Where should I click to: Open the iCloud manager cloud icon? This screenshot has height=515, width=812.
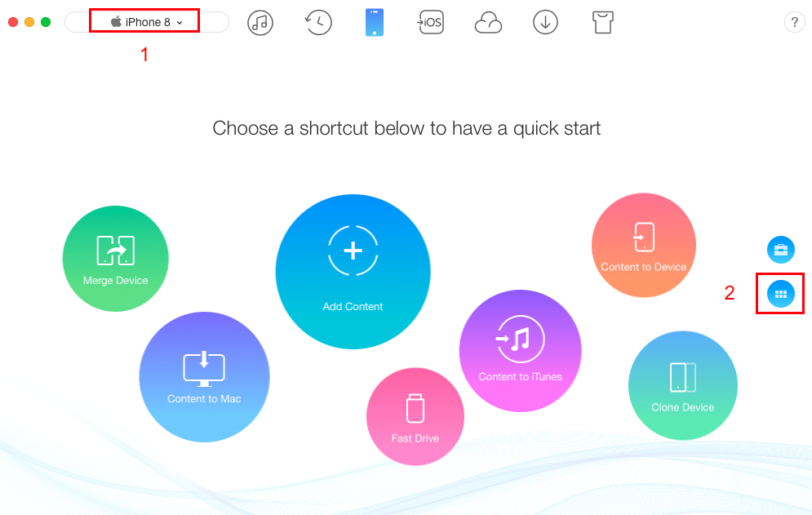pyautogui.click(x=488, y=23)
